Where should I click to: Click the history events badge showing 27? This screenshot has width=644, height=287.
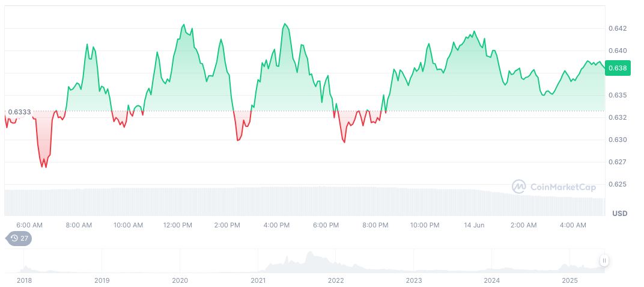19,238
